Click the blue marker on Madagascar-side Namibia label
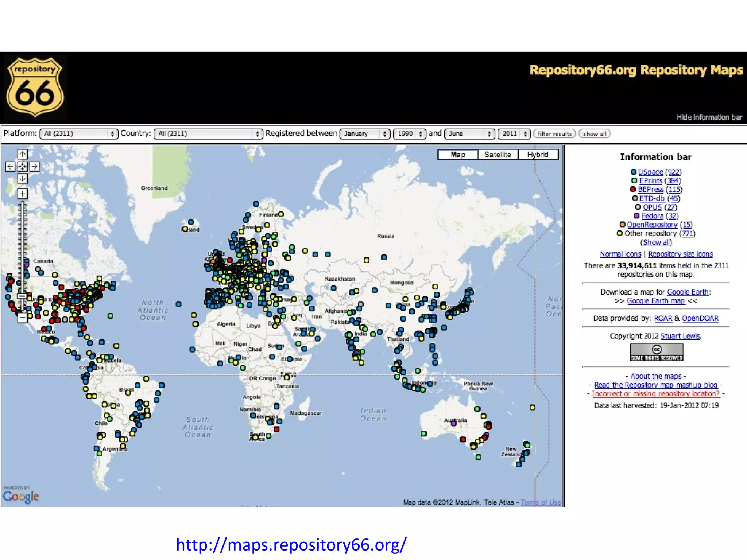 click(253, 415)
